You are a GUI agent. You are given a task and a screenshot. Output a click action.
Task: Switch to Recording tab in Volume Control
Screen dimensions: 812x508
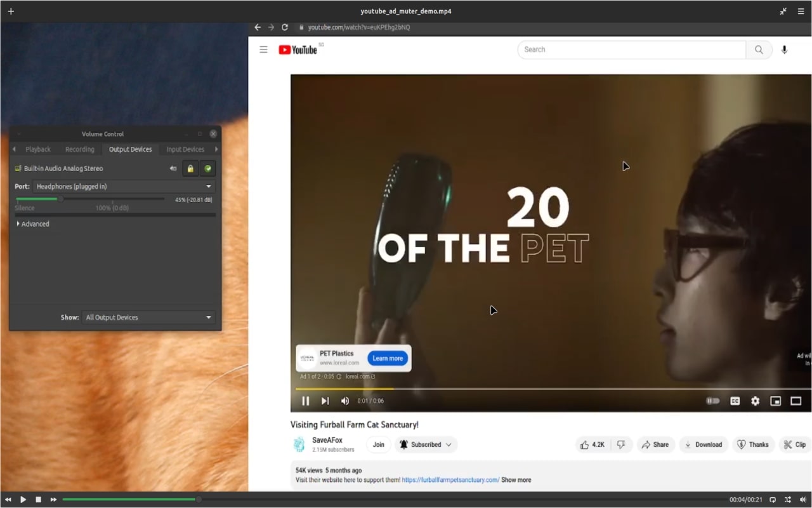tap(80, 149)
